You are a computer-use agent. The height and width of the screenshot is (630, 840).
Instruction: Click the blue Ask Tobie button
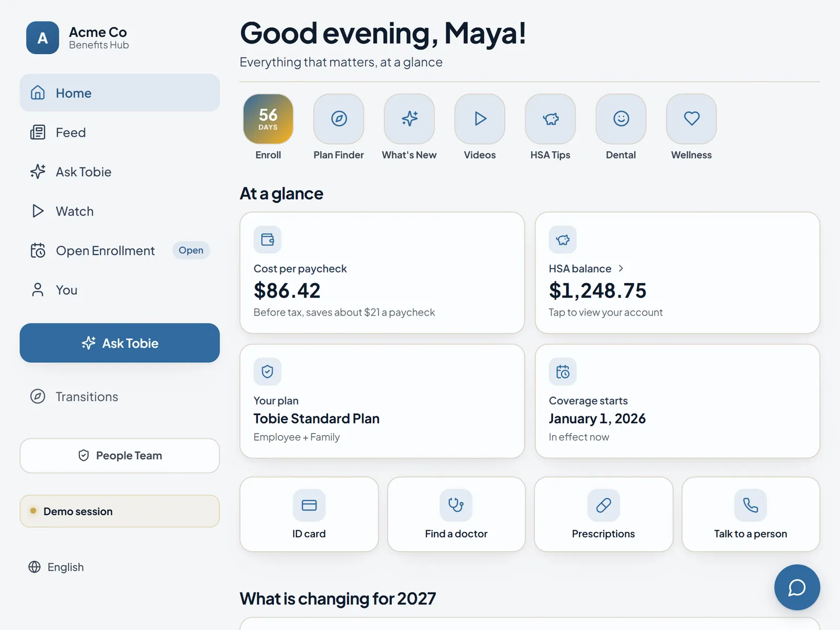click(x=120, y=343)
